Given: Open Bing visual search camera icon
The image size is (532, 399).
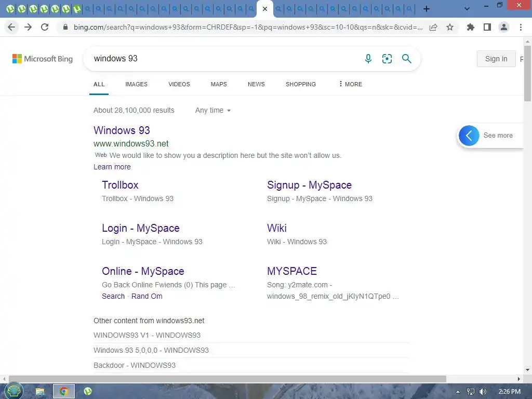Looking at the screenshot, I should [x=387, y=59].
